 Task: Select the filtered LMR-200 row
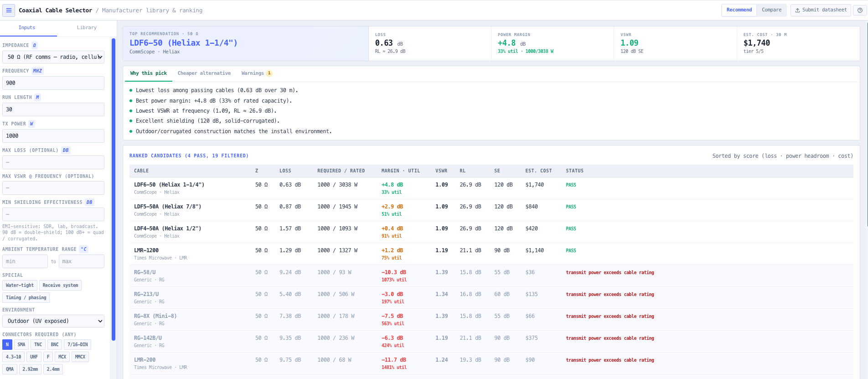click(x=491, y=363)
